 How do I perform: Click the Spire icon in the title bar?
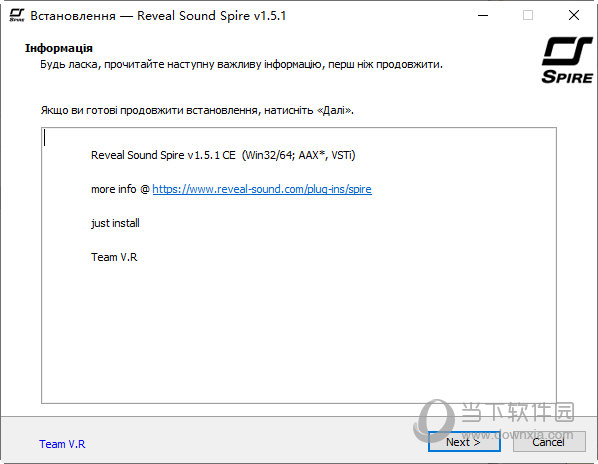[x=17, y=16]
